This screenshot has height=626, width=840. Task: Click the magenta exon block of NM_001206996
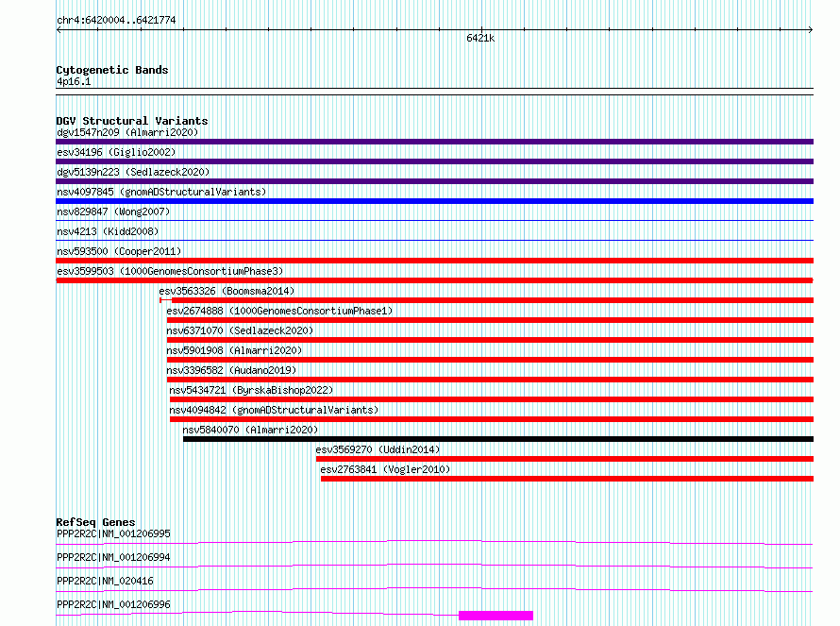[496, 616]
